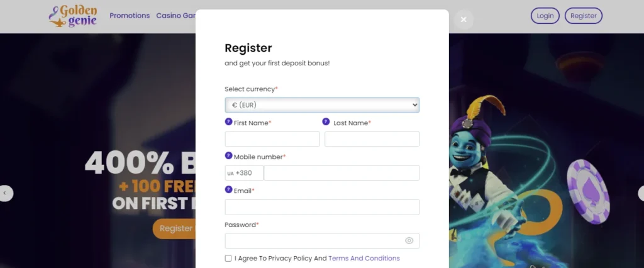Open the Promotions menu item
The width and height of the screenshot is (644, 268).
[x=130, y=16]
